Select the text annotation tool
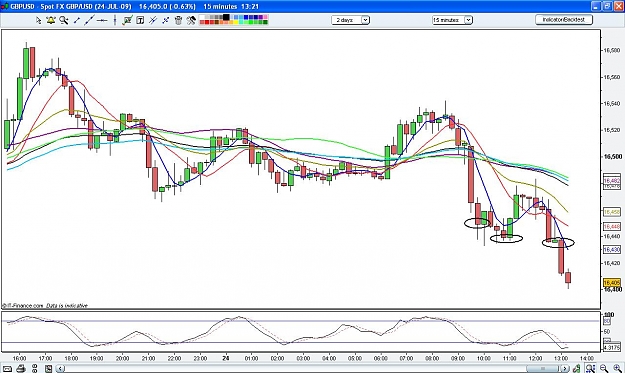625x373 pixels. pos(140,20)
